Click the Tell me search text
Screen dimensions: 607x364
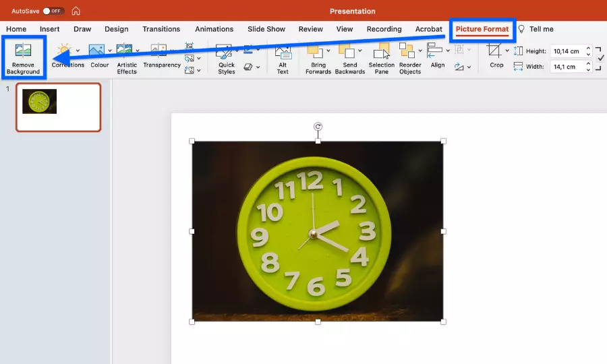click(541, 29)
